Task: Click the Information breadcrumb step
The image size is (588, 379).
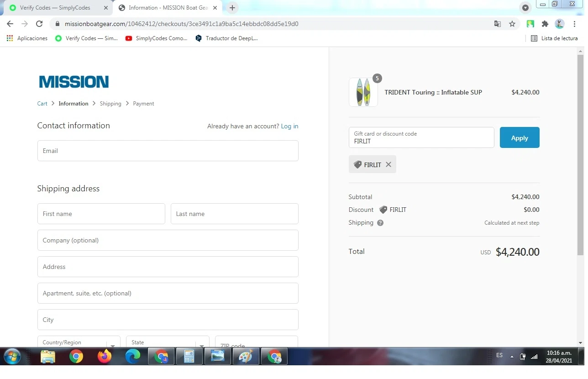Action: tap(73, 104)
